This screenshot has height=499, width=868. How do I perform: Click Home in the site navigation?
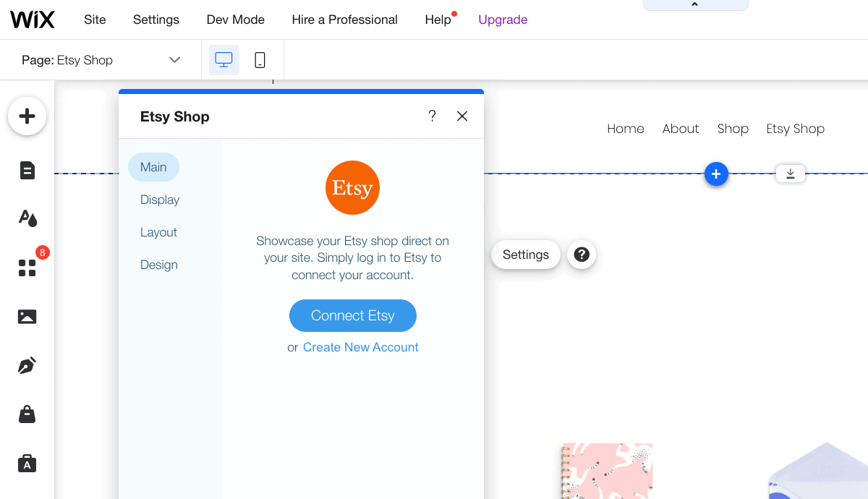coord(626,129)
